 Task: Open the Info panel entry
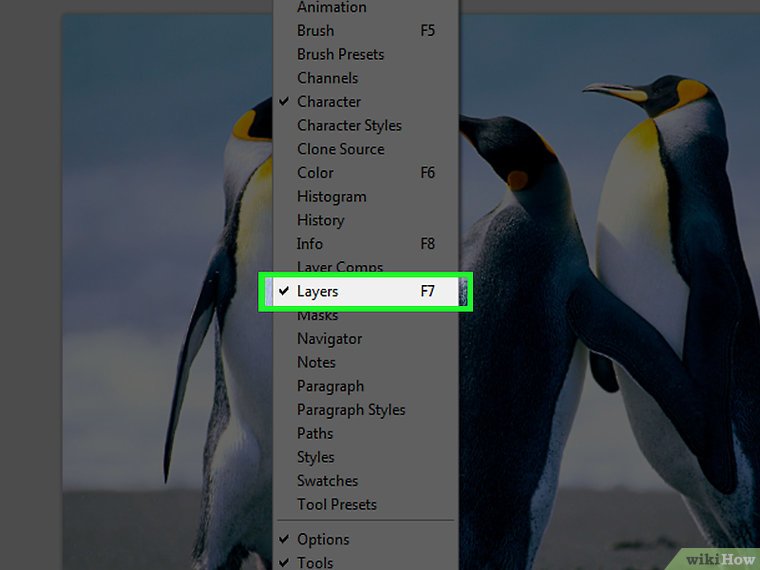(310, 244)
